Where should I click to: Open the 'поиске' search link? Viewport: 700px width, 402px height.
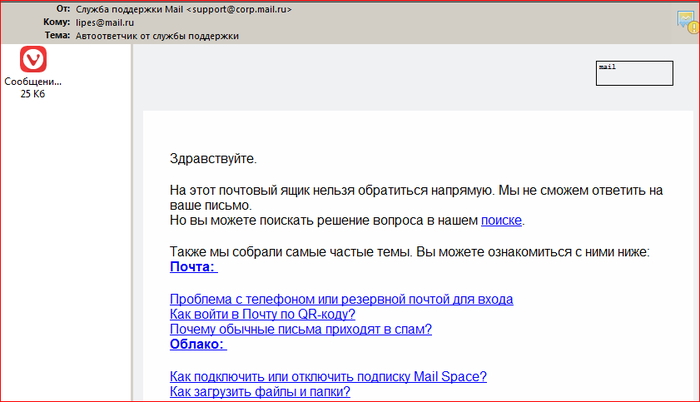pyautogui.click(x=501, y=220)
